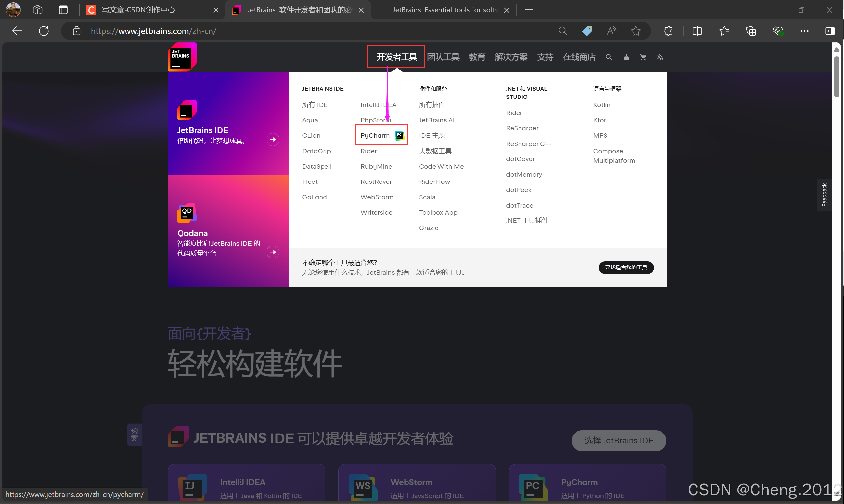Add this page to favorites with the star

click(x=636, y=31)
